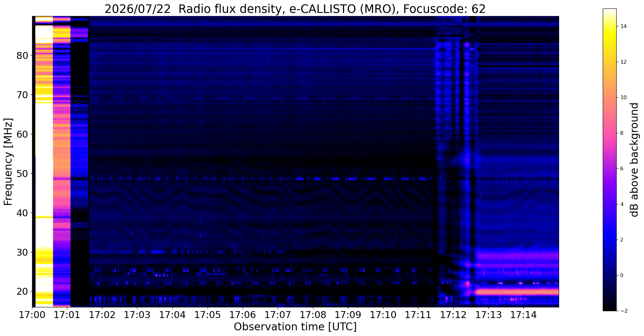Click the 17:00 time tick label
The image size is (644, 336).
click(32, 315)
